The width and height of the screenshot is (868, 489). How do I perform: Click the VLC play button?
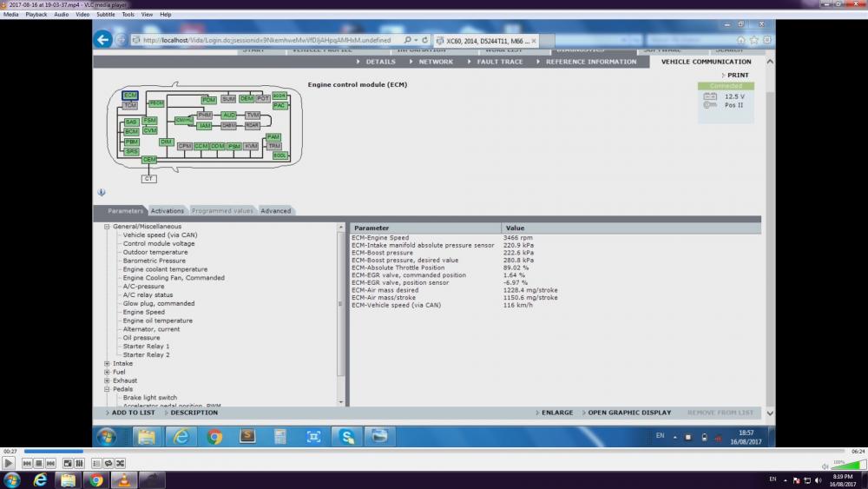[x=9, y=464]
